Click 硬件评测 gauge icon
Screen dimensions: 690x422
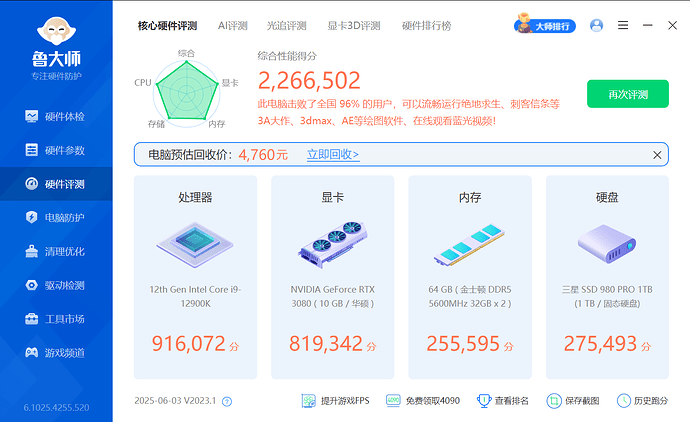tap(32, 183)
